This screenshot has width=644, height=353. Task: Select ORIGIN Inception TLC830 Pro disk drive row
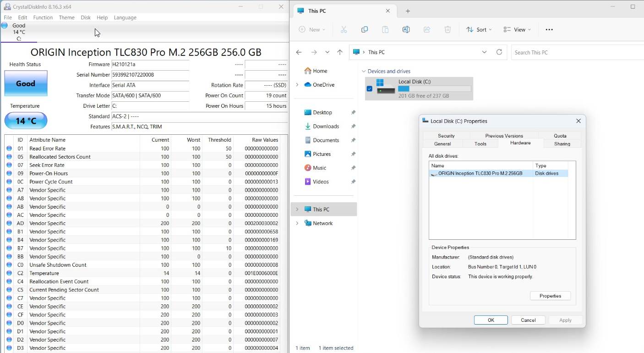[499, 174]
